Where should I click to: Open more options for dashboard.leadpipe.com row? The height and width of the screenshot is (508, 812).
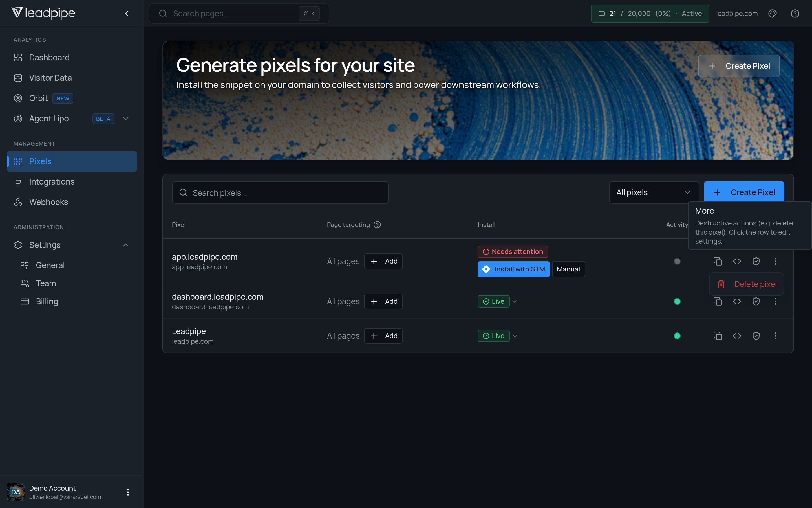[x=775, y=301]
